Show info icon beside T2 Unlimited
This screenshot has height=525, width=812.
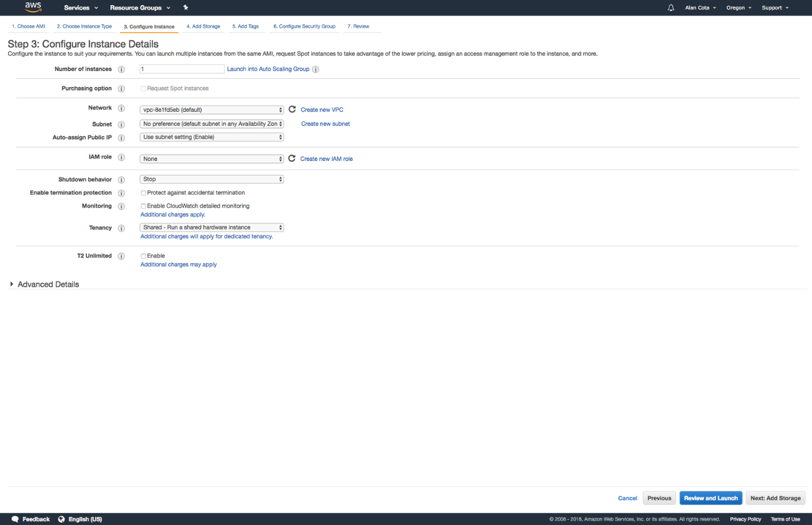pyautogui.click(x=121, y=256)
